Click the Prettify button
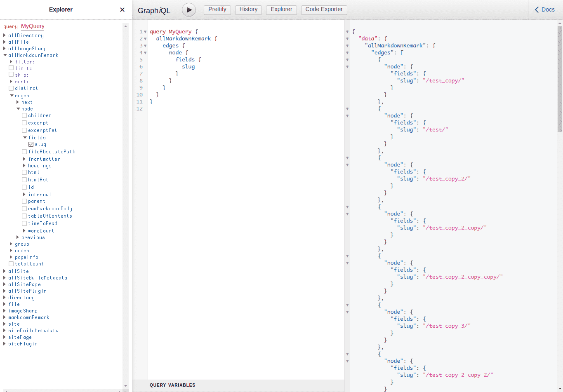This screenshot has width=563, height=392. tap(217, 9)
